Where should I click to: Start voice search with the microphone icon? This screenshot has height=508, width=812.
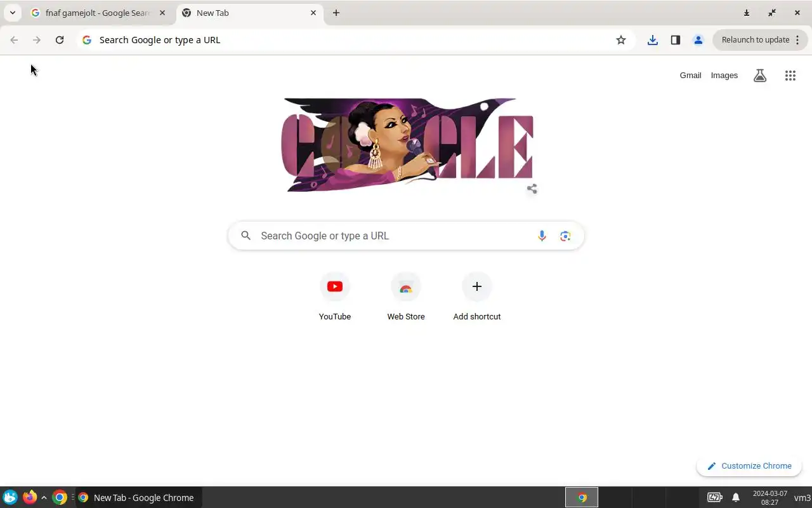[542, 236]
